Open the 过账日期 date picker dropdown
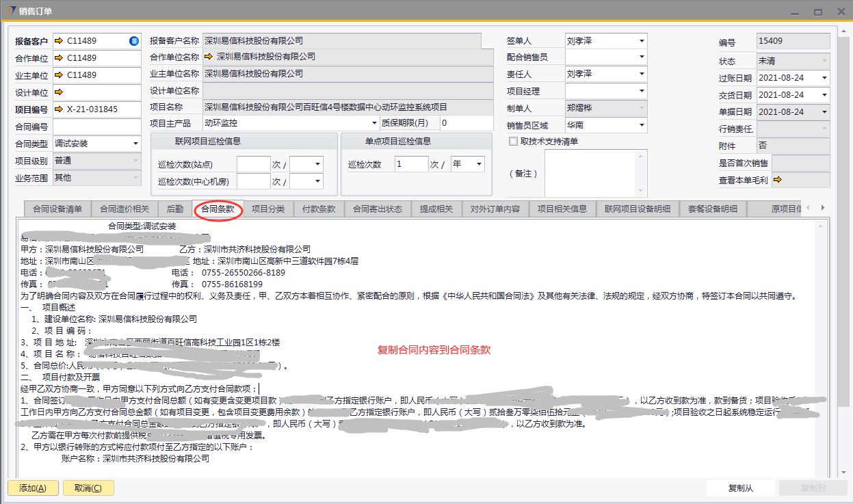This screenshot has width=853, height=504. pyautogui.click(x=824, y=78)
